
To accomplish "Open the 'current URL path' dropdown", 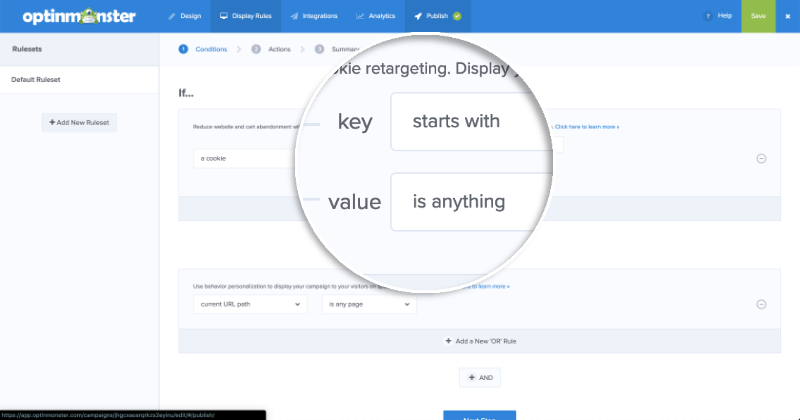I will point(250,304).
